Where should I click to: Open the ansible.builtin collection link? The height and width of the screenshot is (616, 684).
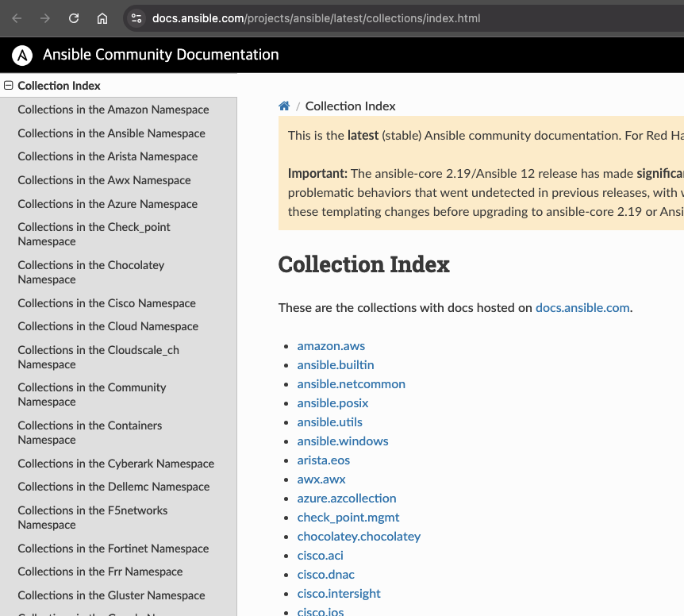click(336, 365)
